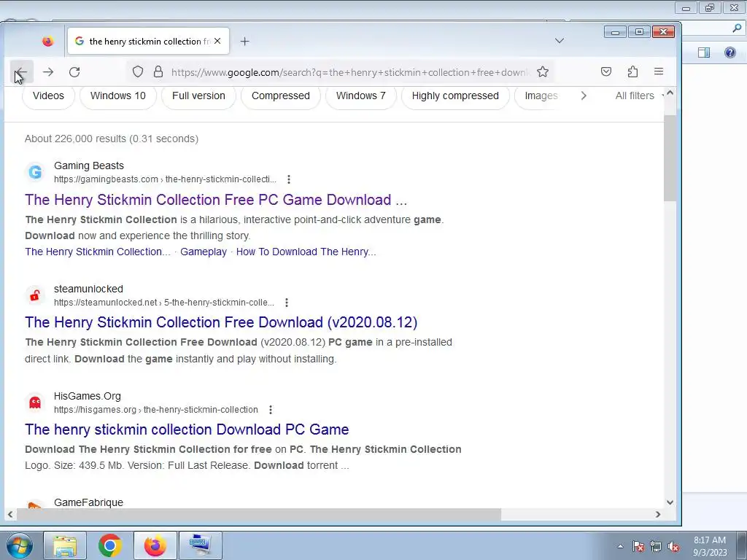The width and height of the screenshot is (747, 560).
Task: Click the page scroll up arrow
Action: 670,93
